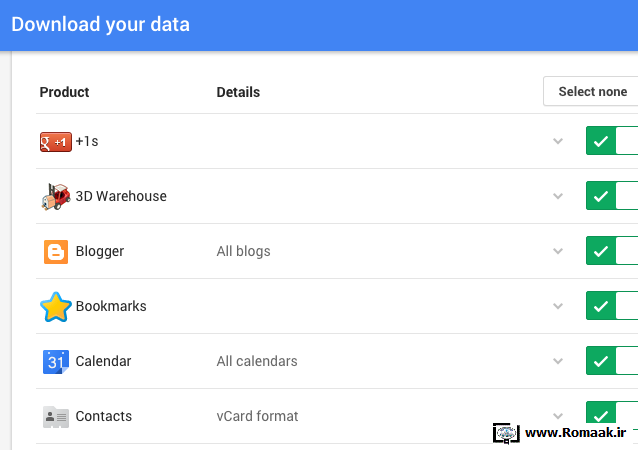Click the Details column header
The width and height of the screenshot is (638, 450).
click(238, 92)
